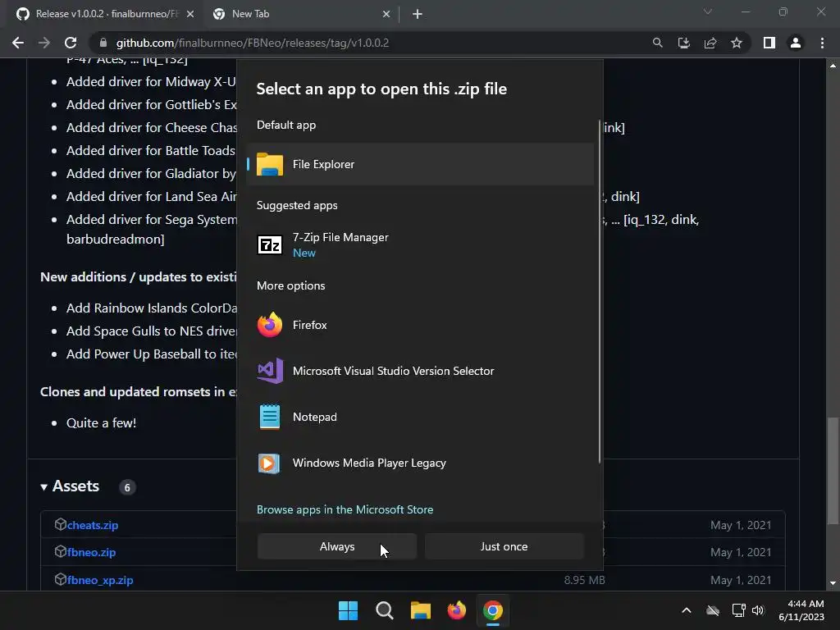Select Microsoft Visual Studio Version Selector
840x630 pixels.
point(421,371)
